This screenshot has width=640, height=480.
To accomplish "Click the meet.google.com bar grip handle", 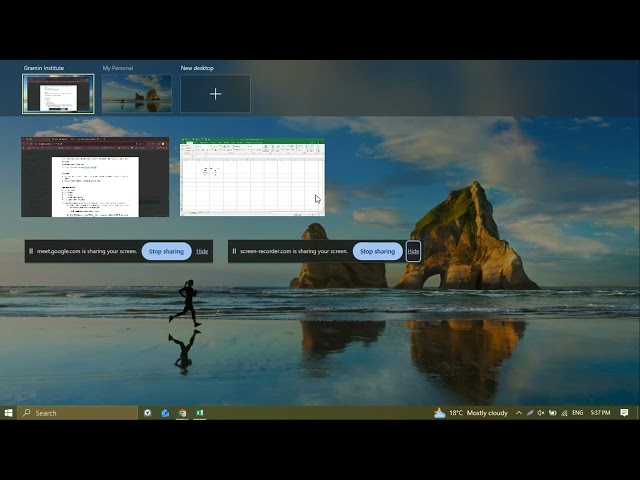I will 31,251.
